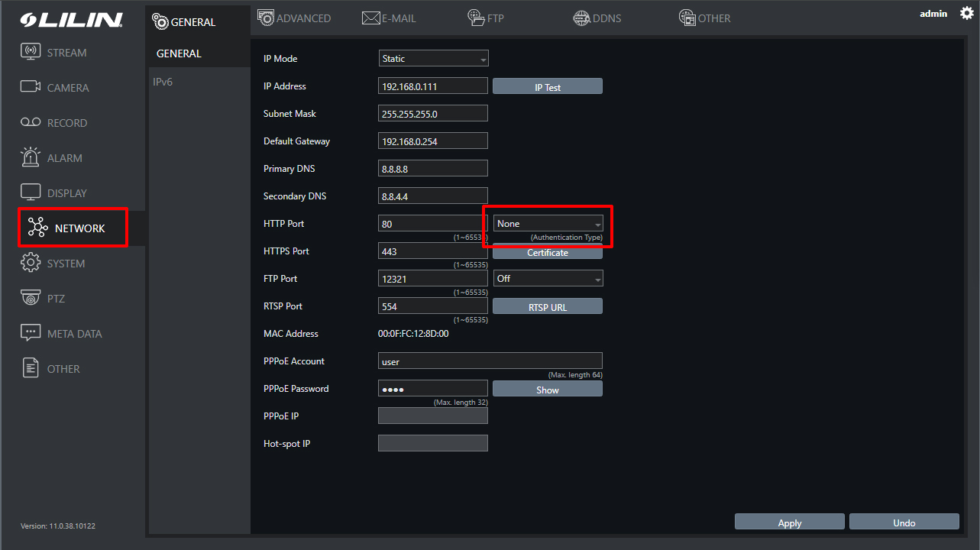This screenshot has width=980, height=550.
Task: Open the ALARM siren icon
Action: click(31, 157)
